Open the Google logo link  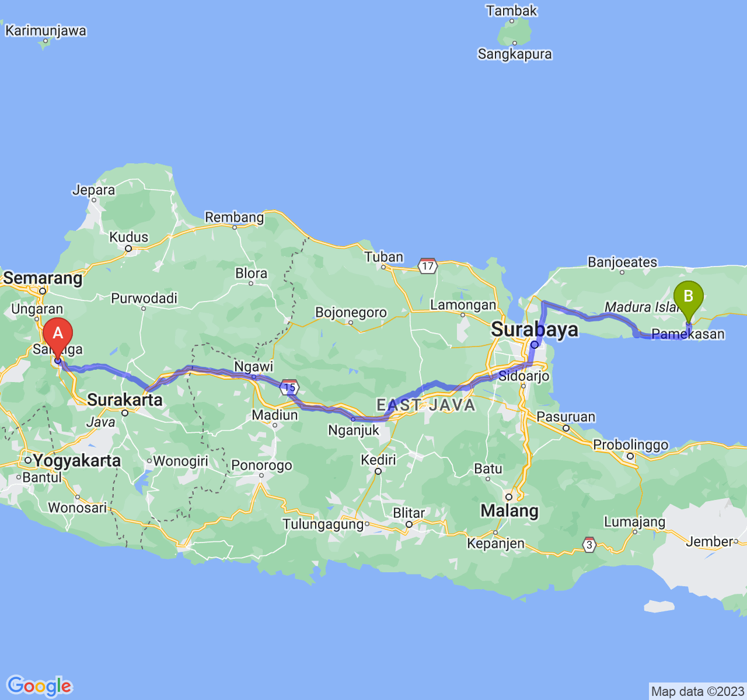click(x=39, y=686)
